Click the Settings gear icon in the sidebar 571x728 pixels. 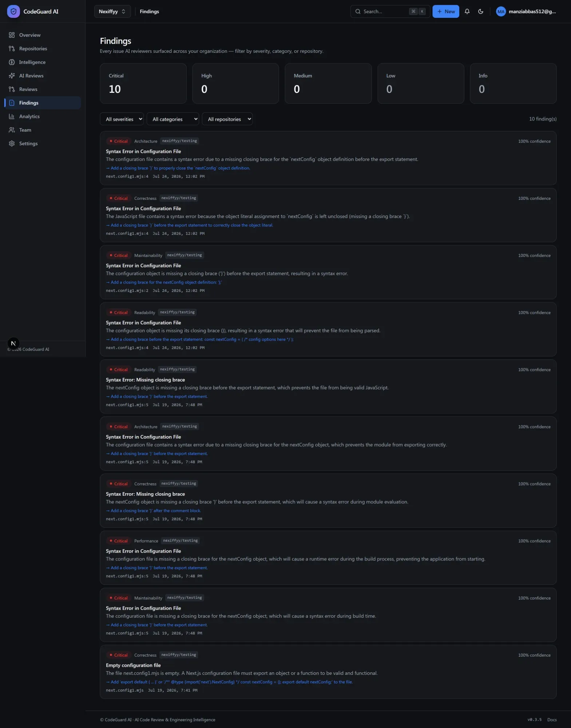pyautogui.click(x=12, y=143)
